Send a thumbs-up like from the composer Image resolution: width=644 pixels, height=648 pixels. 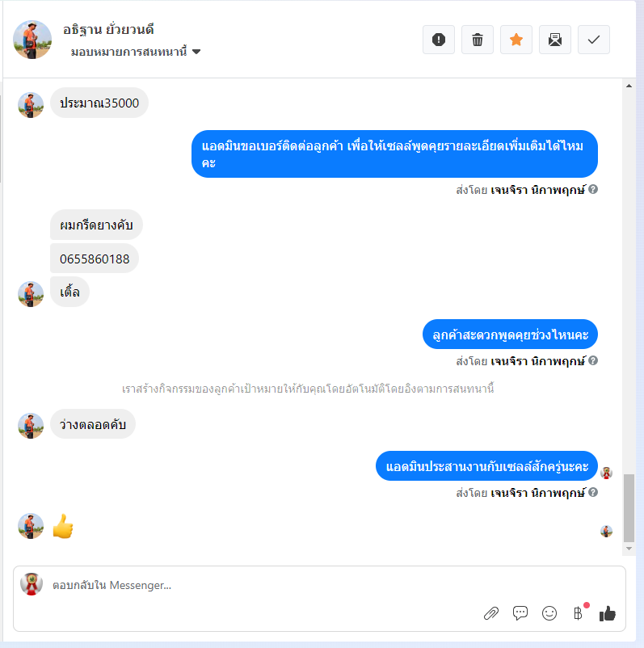tap(608, 613)
